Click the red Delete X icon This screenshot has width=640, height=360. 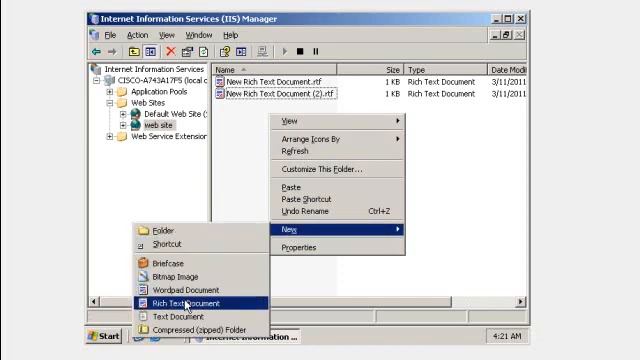[171, 51]
